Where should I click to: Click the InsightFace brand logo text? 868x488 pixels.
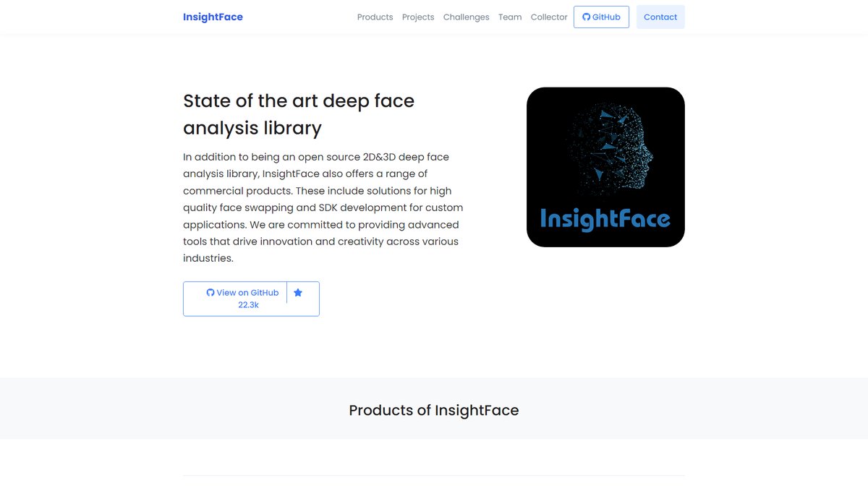tap(213, 17)
